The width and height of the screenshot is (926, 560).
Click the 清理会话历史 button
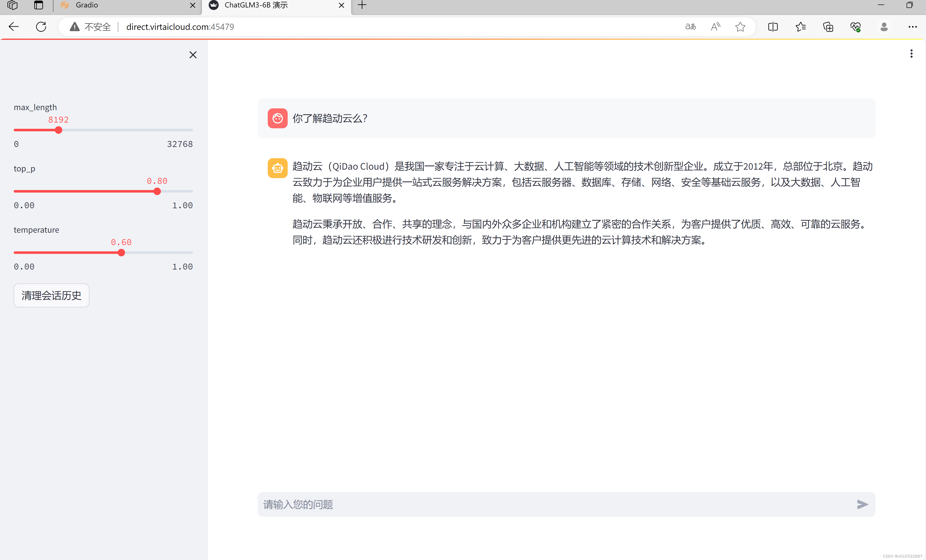[52, 295]
